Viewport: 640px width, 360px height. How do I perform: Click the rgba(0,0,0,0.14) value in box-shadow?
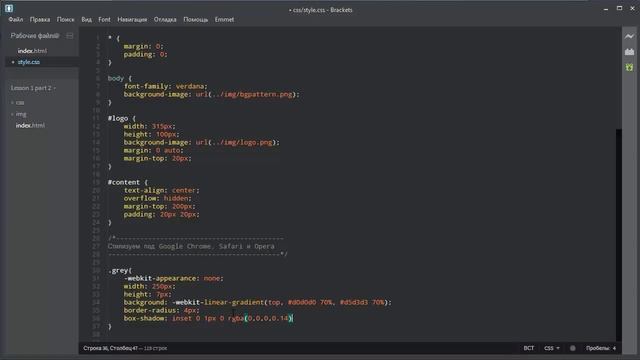click(x=260, y=318)
